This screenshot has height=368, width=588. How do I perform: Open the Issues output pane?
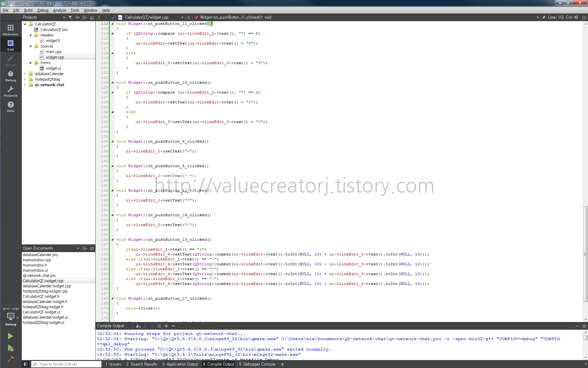coord(113,364)
